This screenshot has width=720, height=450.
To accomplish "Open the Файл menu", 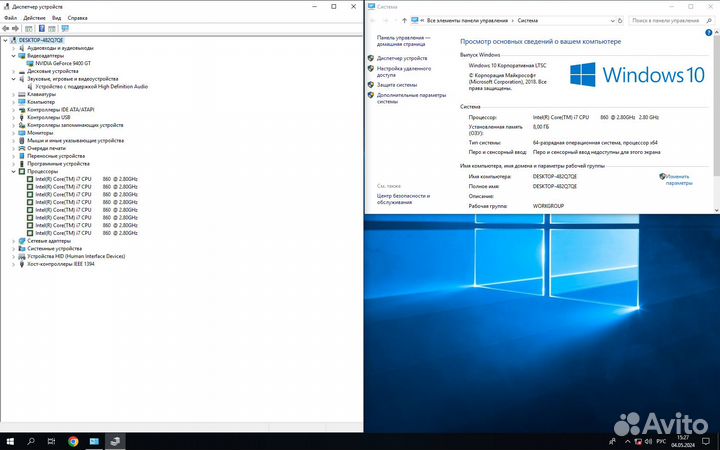I will point(10,17).
